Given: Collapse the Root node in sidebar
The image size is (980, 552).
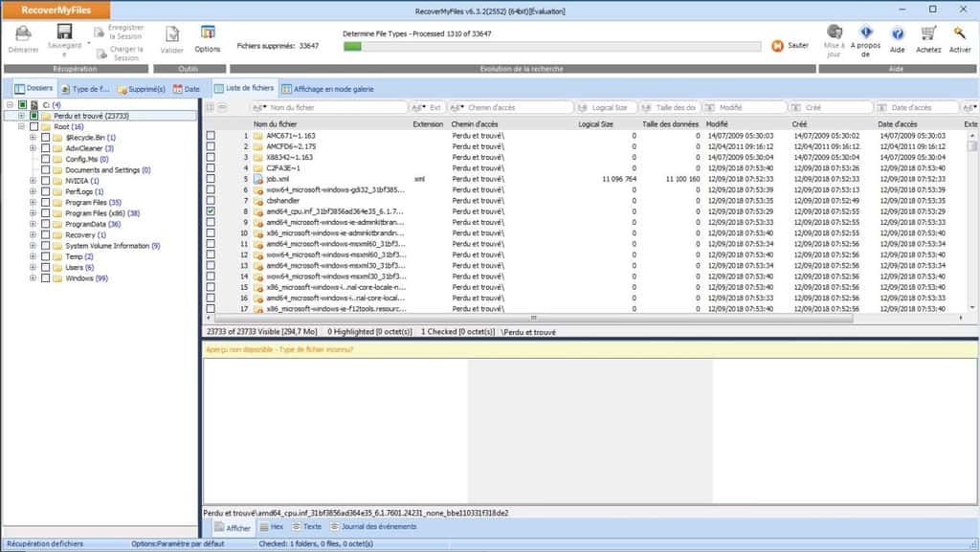Looking at the screenshot, I should click(19, 124).
